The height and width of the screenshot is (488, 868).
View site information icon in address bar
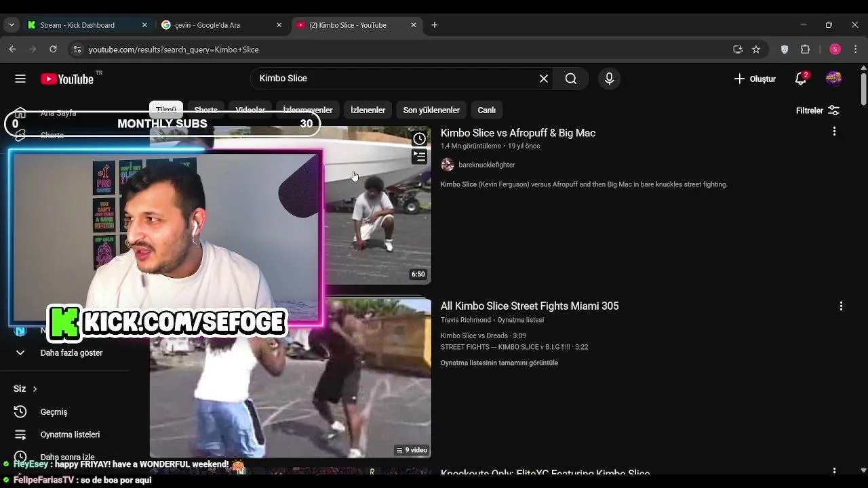[77, 49]
